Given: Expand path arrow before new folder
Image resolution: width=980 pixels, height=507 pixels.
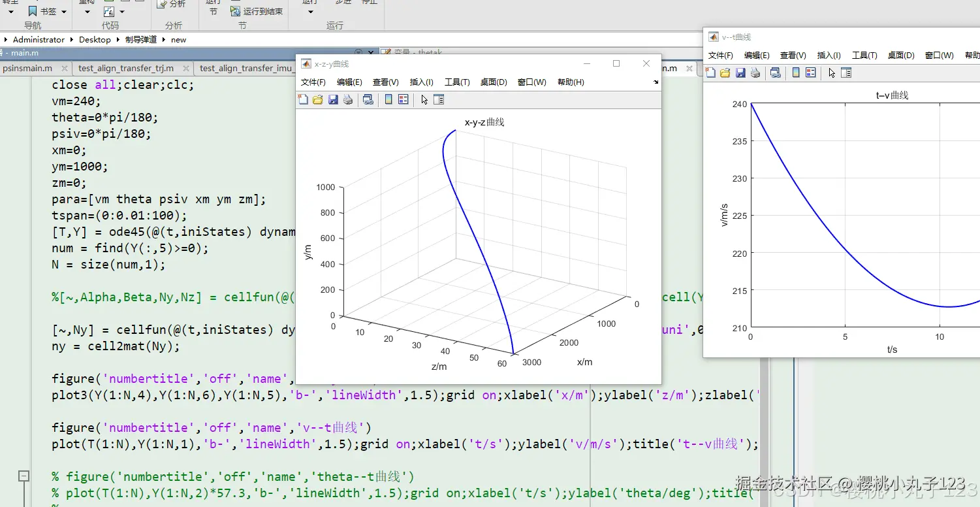Looking at the screenshot, I should [x=165, y=40].
